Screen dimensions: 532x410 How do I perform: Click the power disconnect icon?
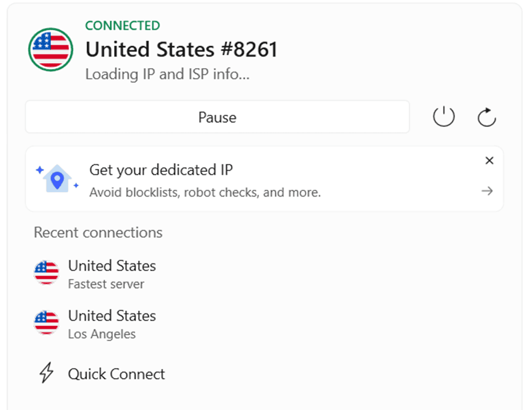click(444, 117)
